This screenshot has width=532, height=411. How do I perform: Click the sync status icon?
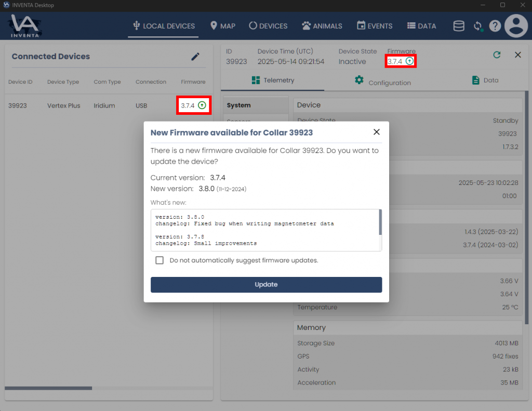coord(477,26)
